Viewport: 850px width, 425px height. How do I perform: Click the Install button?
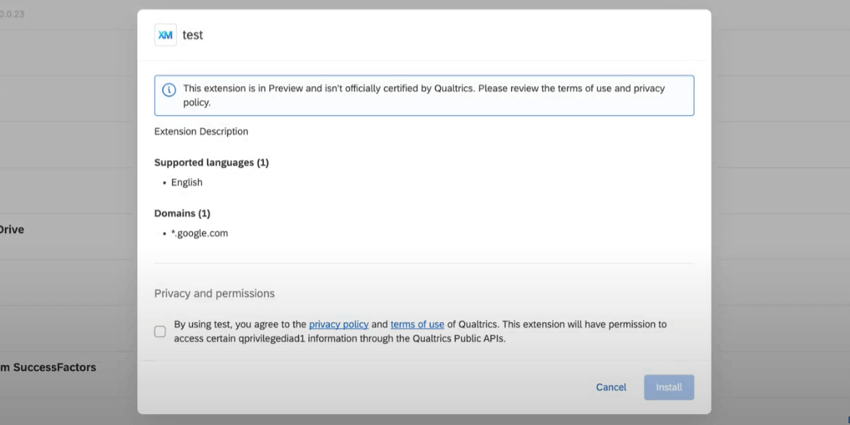(668, 387)
